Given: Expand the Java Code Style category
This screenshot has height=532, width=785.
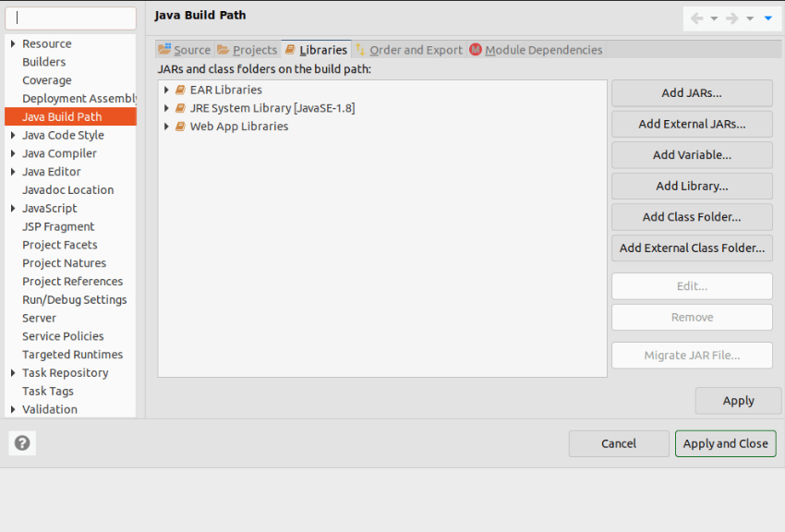Looking at the screenshot, I should click(x=13, y=135).
